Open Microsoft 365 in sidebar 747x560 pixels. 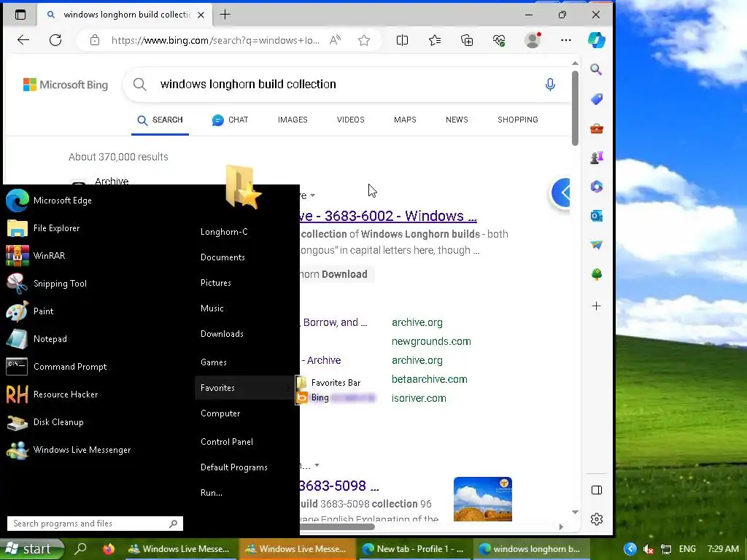tap(597, 187)
